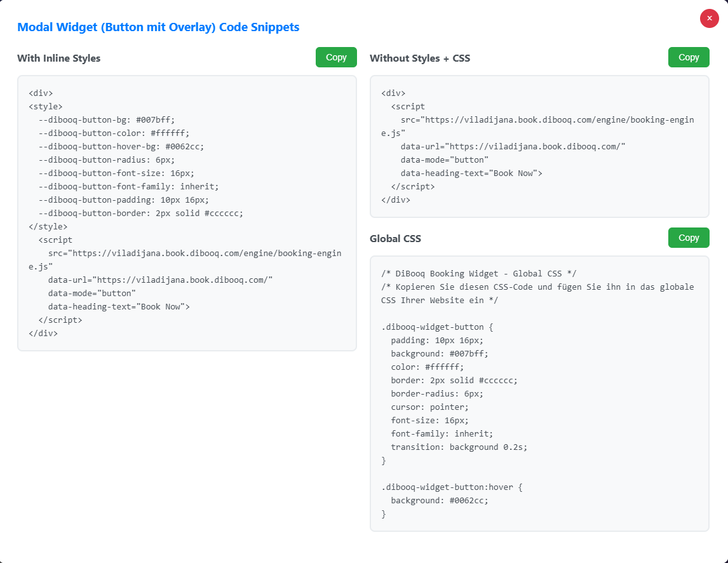Click the cursor: pointer line

tap(430, 407)
